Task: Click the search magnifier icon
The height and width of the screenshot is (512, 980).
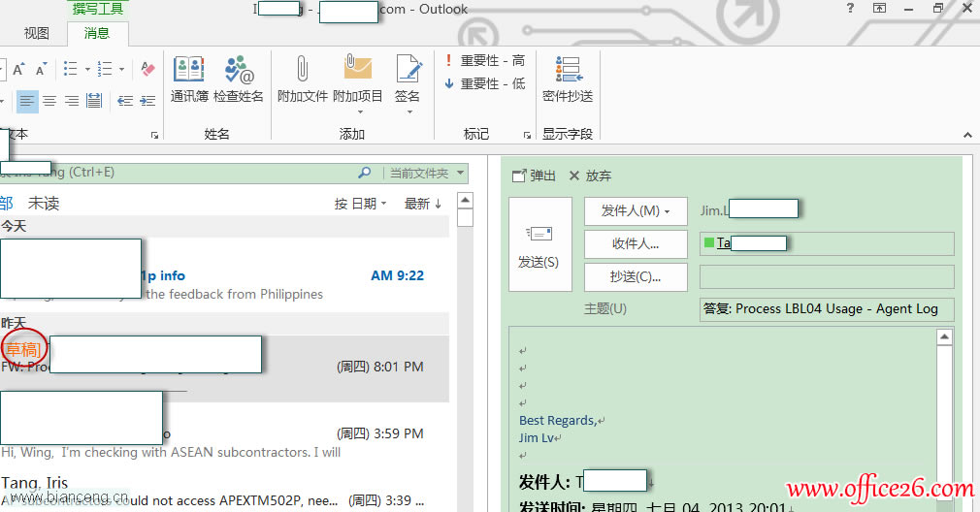Action: (365, 173)
